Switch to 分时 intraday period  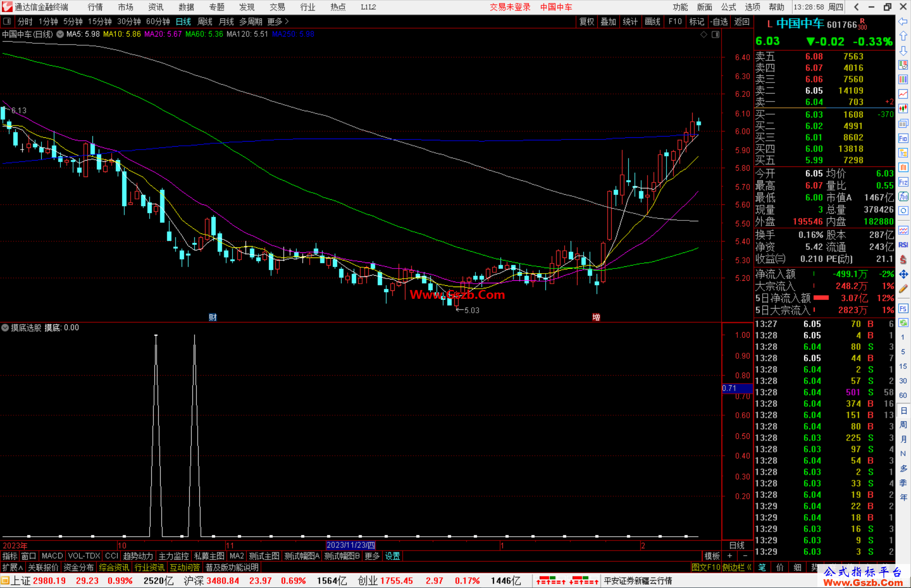pos(25,21)
